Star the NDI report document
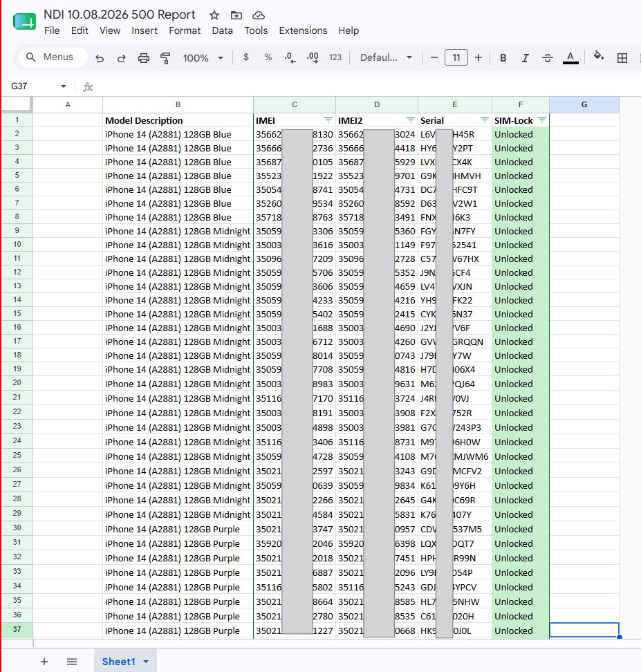The width and height of the screenshot is (641, 672). click(x=214, y=15)
